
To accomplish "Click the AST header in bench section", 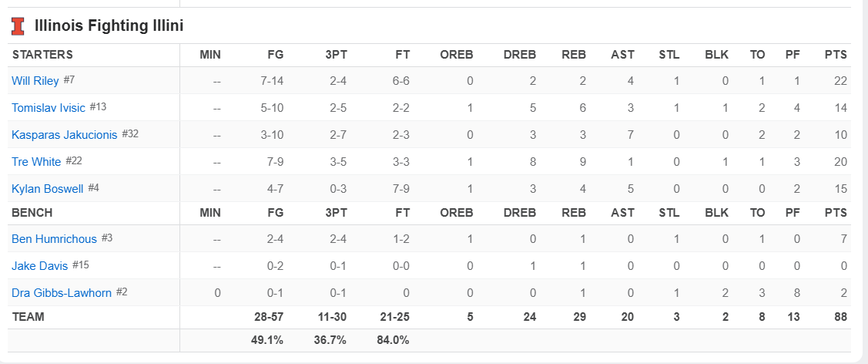I will point(622,213).
